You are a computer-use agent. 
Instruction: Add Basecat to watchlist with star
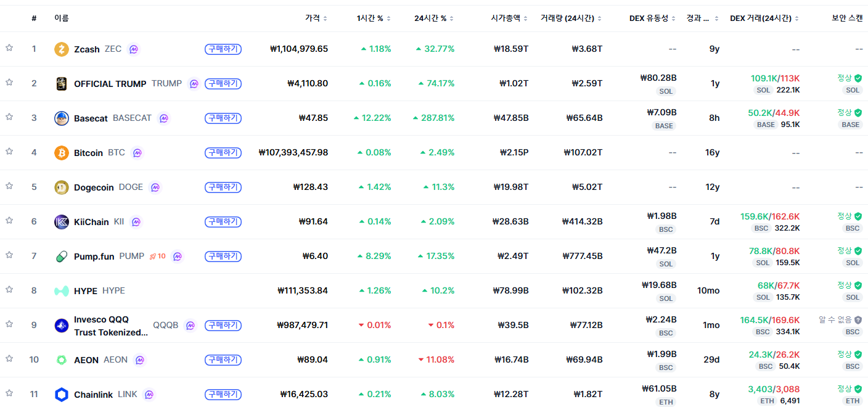tap(9, 117)
